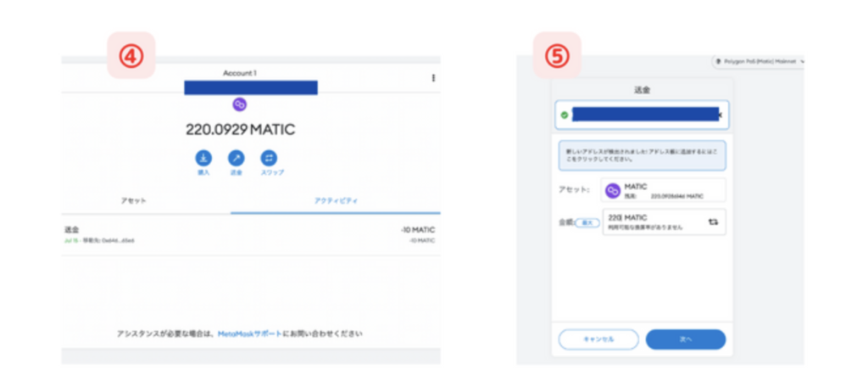Image resolution: width=868 pixels, height=387 pixels.
Task: Open the 送金 -10 MATIC activity entry
Action: [250, 235]
